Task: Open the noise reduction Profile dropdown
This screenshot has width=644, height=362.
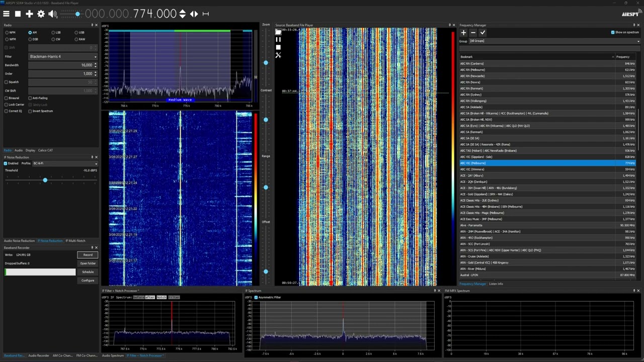Action: click(65, 163)
